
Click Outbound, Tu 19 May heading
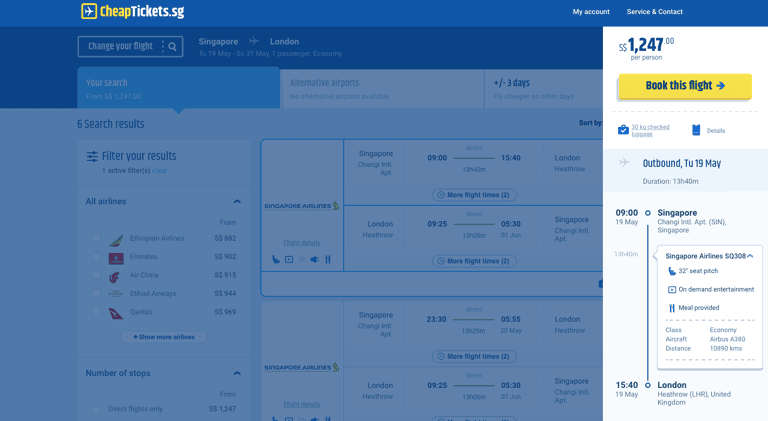point(682,164)
